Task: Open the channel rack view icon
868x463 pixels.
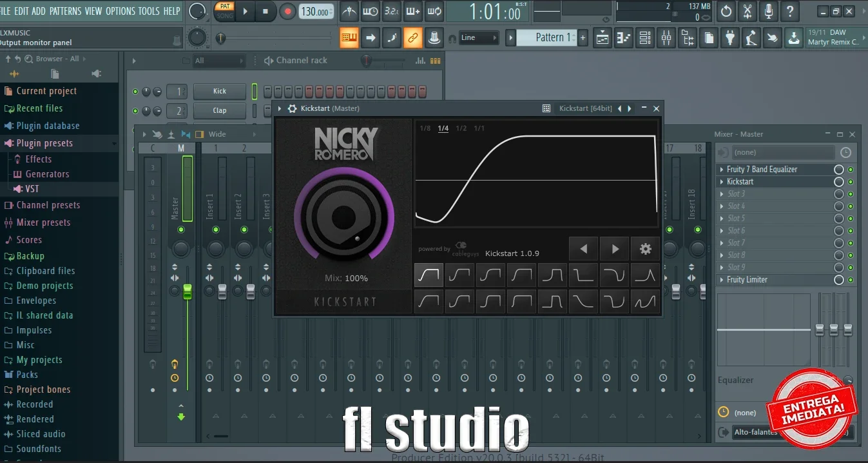Action: tap(645, 38)
